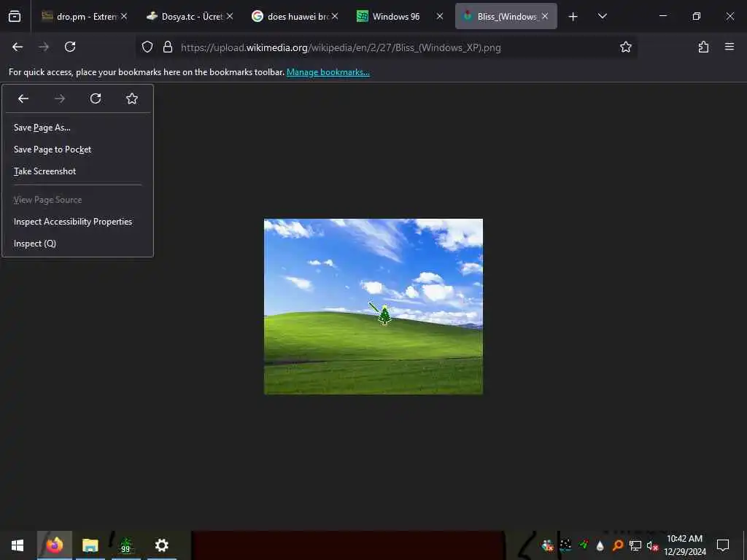Close the Bliss_(Windows_XP) tab
Image resolution: width=747 pixels, height=560 pixels.
pos(545,16)
